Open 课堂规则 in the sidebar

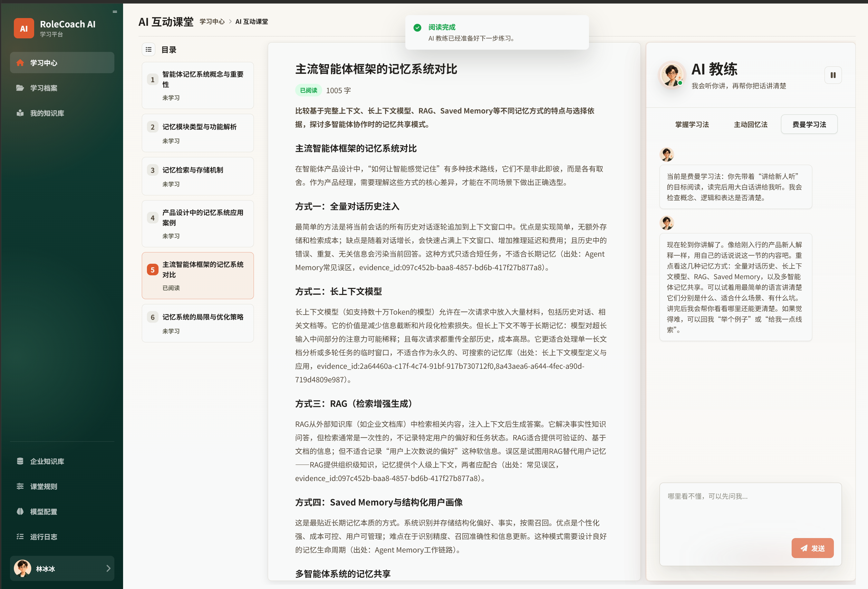point(62,486)
